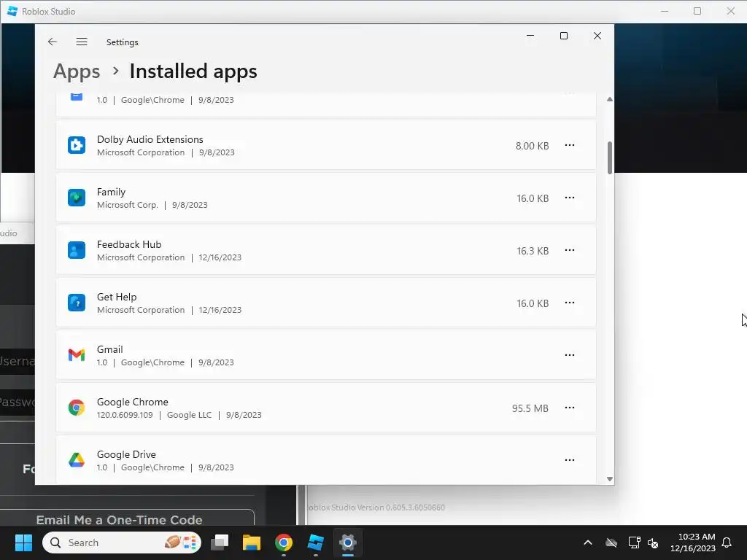Click the network display tray icon

point(634,542)
